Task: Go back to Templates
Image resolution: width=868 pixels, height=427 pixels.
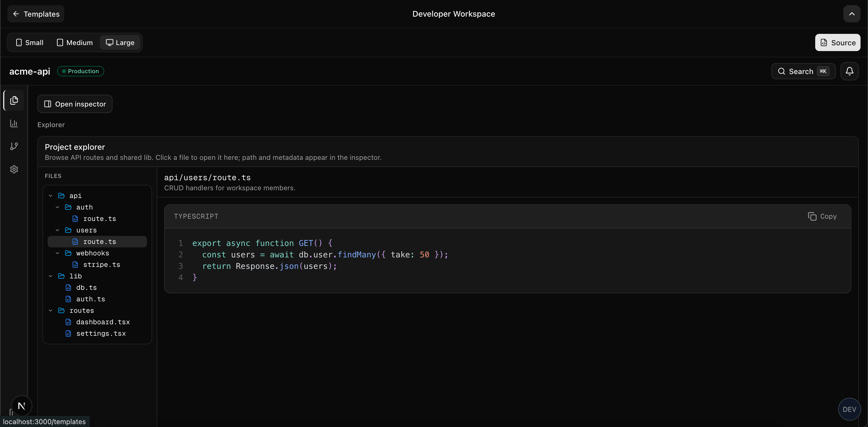Action: [36, 14]
